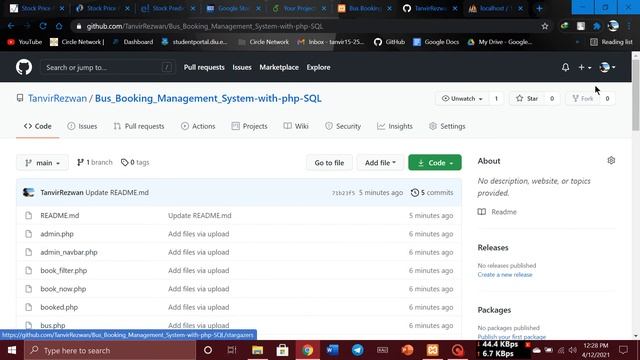Open the Bus_Booking_Management_System repository link
Viewport: 640px width, 360px height.
pyautogui.click(x=208, y=98)
